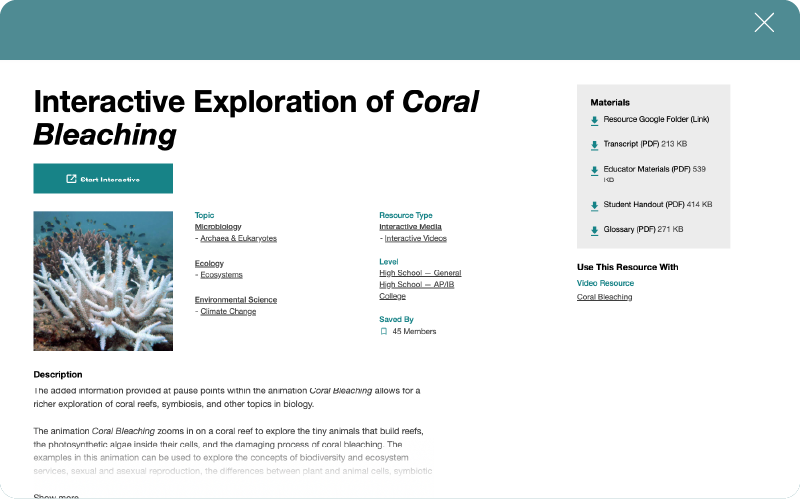Download the Glossary (PDF) file
This screenshot has height=499, width=800.
coord(643,230)
